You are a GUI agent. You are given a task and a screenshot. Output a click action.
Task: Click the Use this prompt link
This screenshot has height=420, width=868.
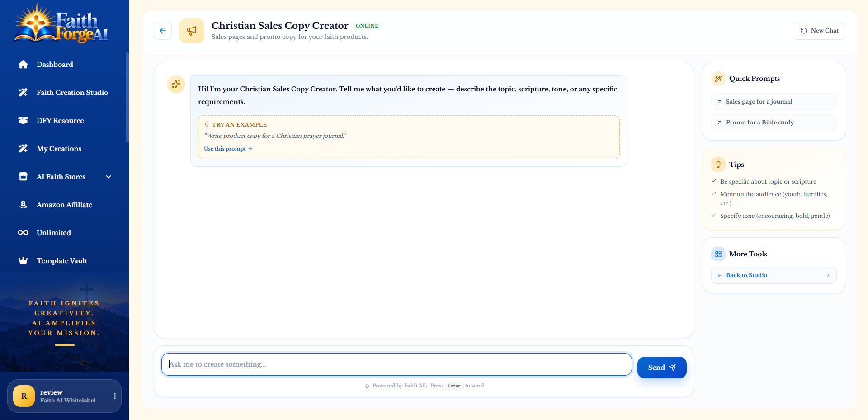[228, 149]
